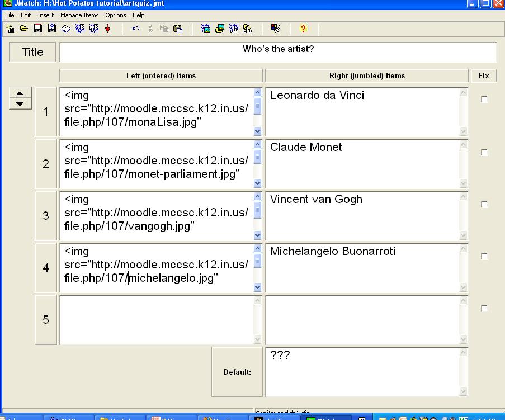The width and height of the screenshot is (505, 420).
Task: Click the yellow question mark Help icon
Action: [303, 29]
